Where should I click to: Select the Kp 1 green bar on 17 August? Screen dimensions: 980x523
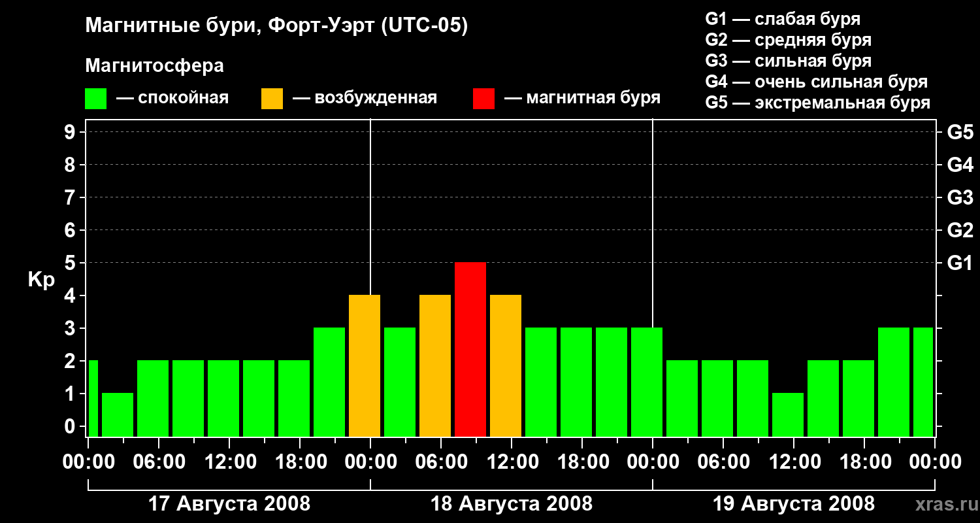tap(118, 414)
